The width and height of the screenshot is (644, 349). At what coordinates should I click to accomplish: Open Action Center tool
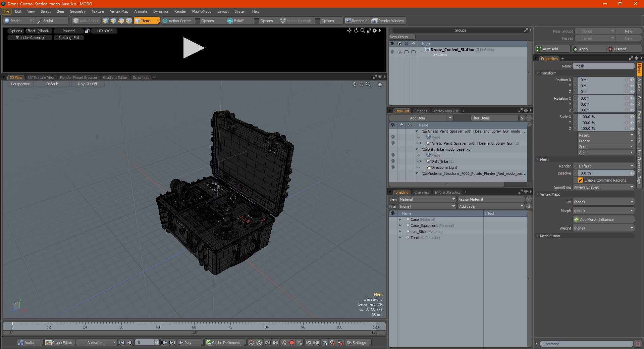pyautogui.click(x=177, y=21)
